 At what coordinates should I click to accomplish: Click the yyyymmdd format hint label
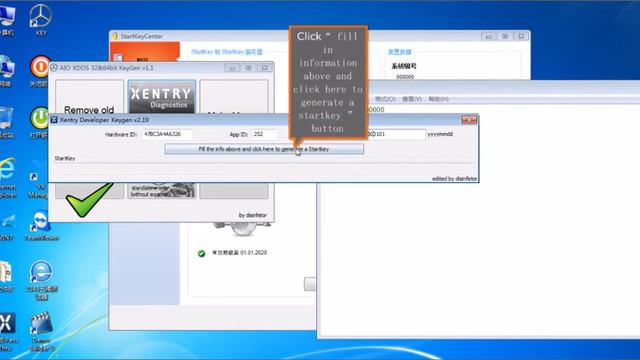[440, 134]
